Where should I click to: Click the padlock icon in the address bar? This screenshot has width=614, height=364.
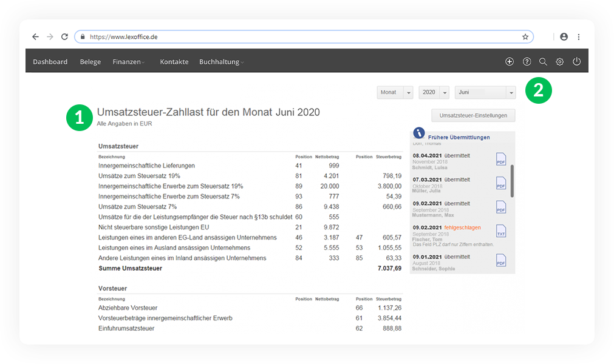click(83, 37)
